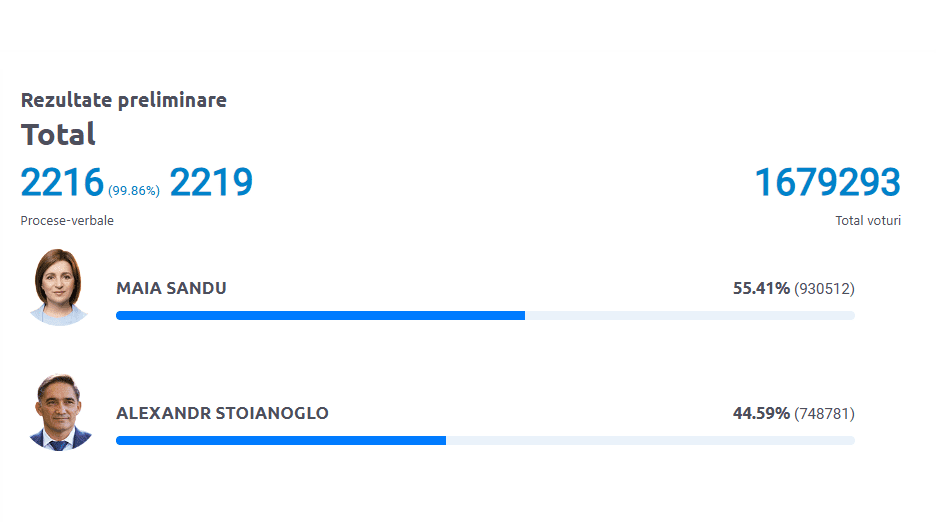
Task: Click Maia Sandu's portrait photo
Action: (x=60, y=287)
